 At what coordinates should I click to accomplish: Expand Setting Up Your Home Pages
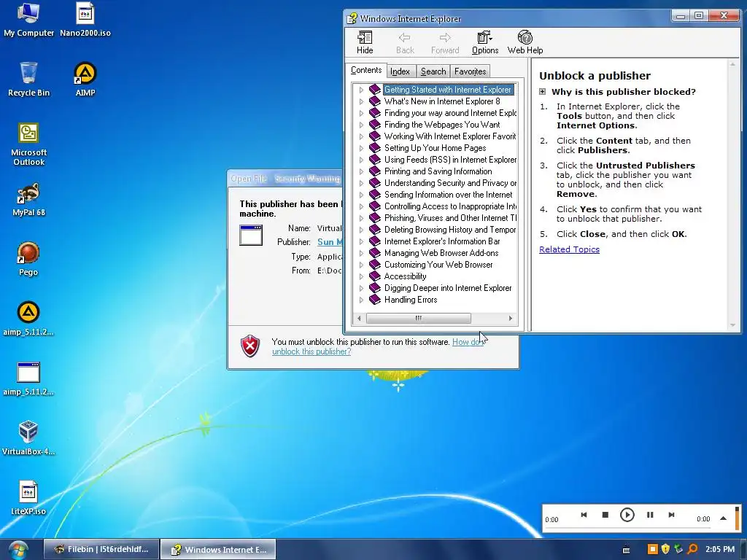(x=361, y=148)
